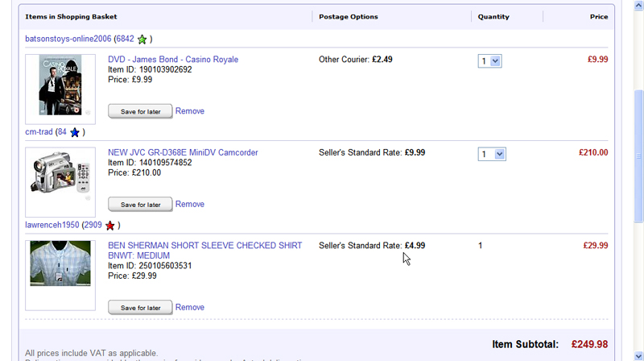Screen dimensions: 644x361
Task: Open the Ben Sherman Short Sleeve Checked Shirt listing
Action: (204, 246)
